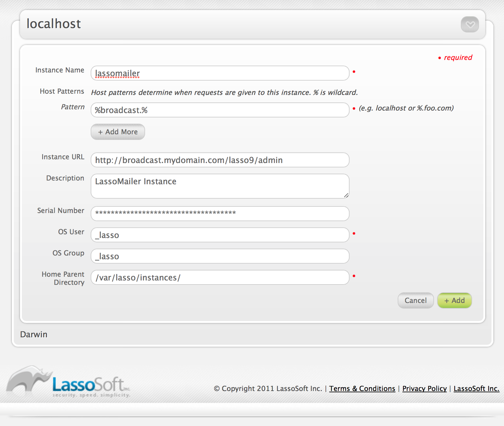The width and height of the screenshot is (504, 426).
Task: Focus the OS Group field
Action: (220, 256)
